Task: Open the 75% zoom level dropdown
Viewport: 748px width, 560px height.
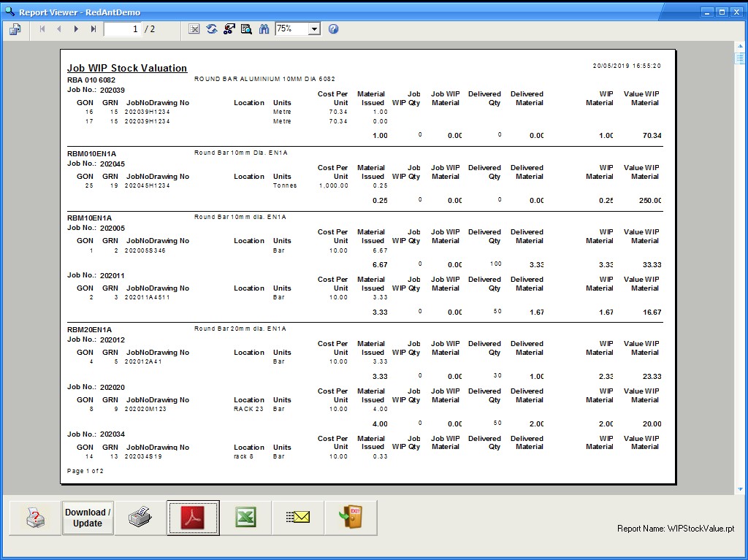Action: tap(314, 29)
